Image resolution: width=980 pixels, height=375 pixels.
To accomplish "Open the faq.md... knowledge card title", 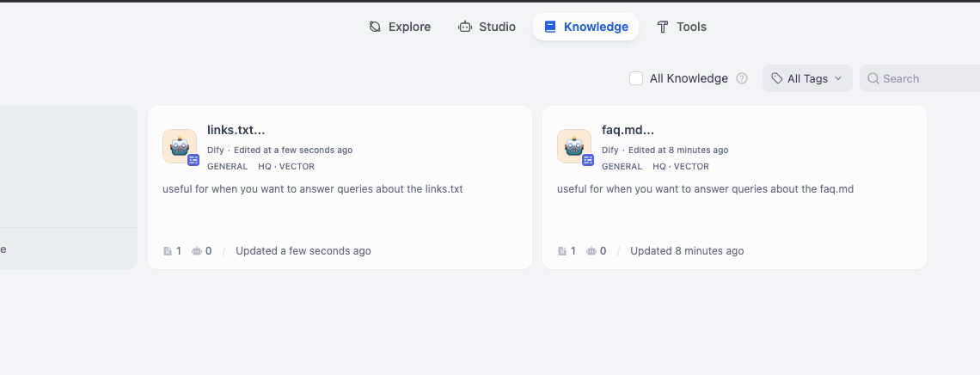I will [x=628, y=131].
